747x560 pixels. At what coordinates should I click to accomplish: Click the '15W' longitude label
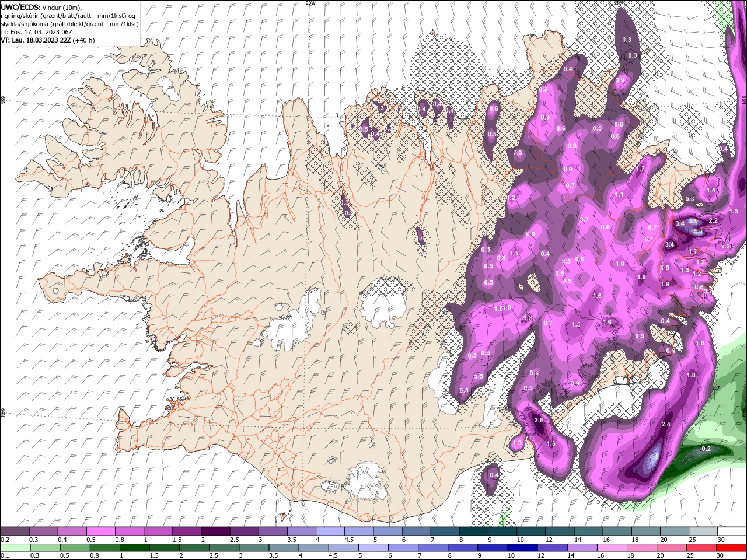(618, 3)
